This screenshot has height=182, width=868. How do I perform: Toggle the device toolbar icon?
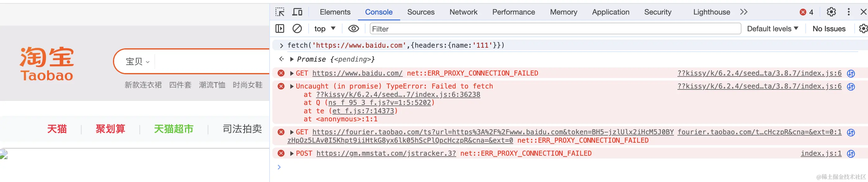pyautogui.click(x=297, y=12)
